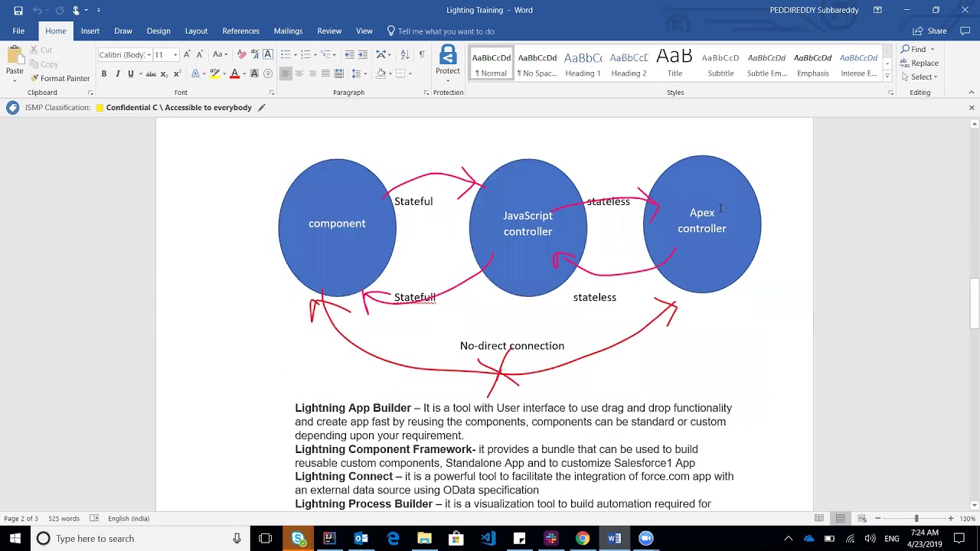Edit the ISMP classification pencil icon
Viewport: 980px width, 551px height.
(261, 108)
